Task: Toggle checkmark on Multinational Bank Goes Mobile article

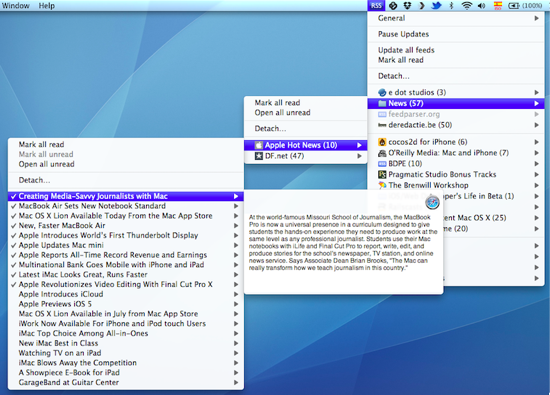Action: (14, 265)
